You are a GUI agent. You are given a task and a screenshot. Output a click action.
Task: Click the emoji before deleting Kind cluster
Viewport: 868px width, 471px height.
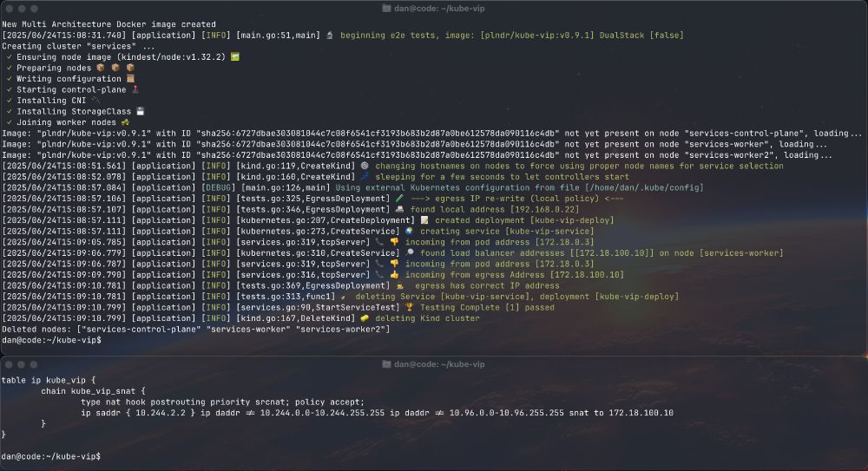[365, 318]
